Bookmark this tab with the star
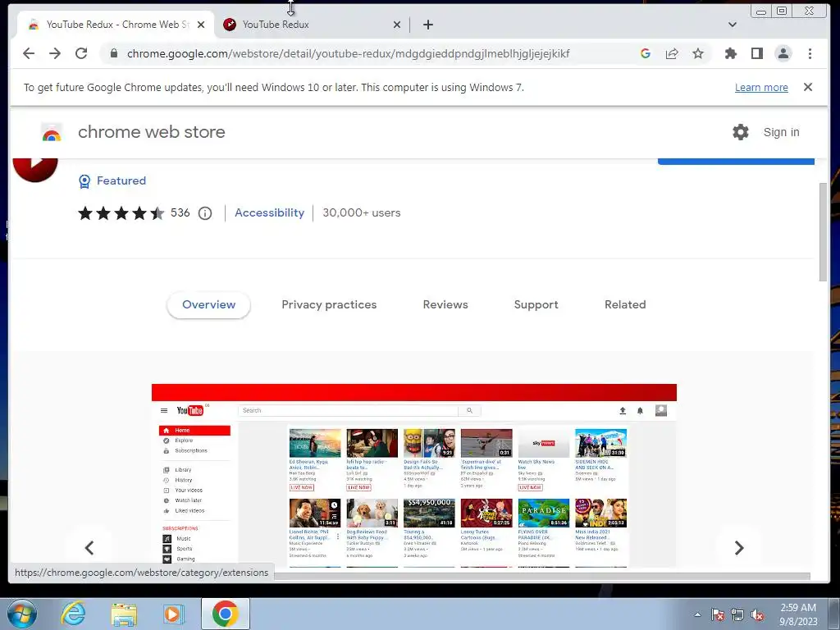Image resolution: width=840 pixels, height=630 pixels. click(x=697, y=53)
